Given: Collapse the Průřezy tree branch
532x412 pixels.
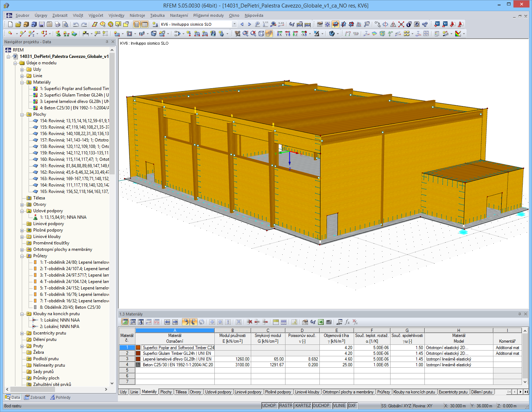Looking at the screenshot, I should (23, 256).
